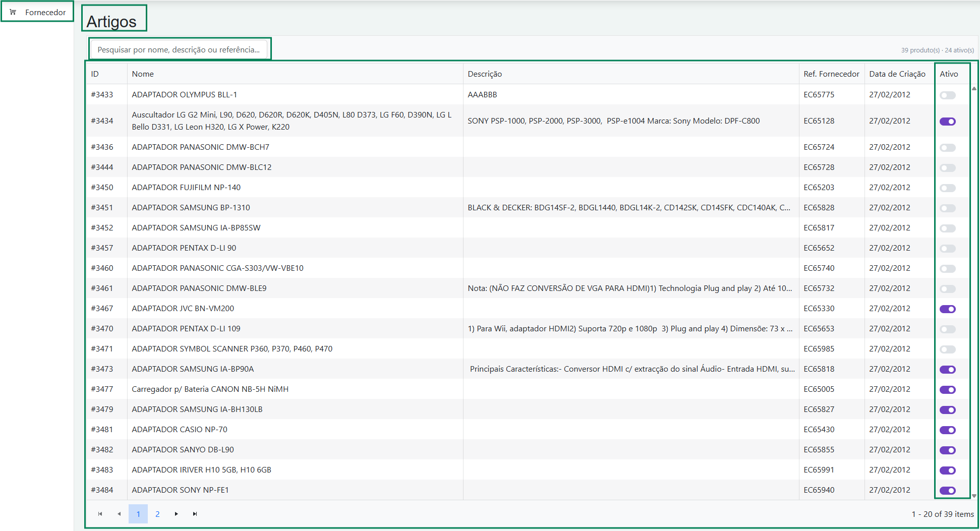Toggle active state for ADAPTADOR PANASONIC DMW-BCH7

pyautogui.click(x=947, y=148)
